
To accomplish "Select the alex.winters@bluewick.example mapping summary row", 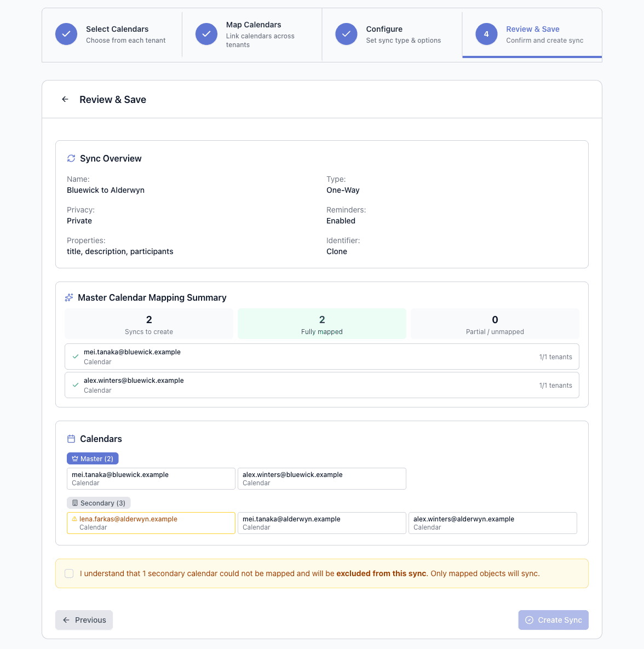I will pyautogui.click(x=322, y=385).
